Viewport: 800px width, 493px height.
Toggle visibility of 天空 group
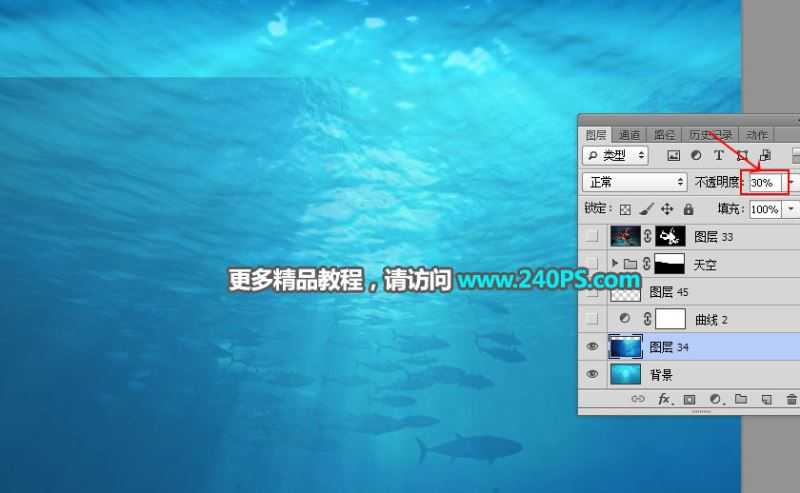(592, 264)
